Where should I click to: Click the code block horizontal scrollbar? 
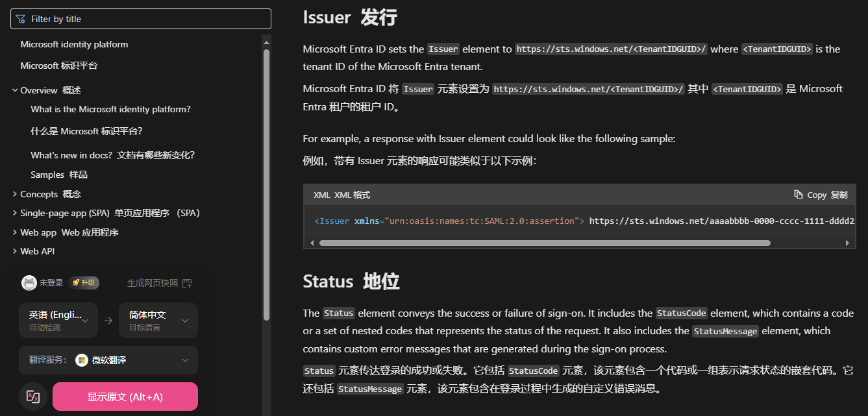(545, 243)
